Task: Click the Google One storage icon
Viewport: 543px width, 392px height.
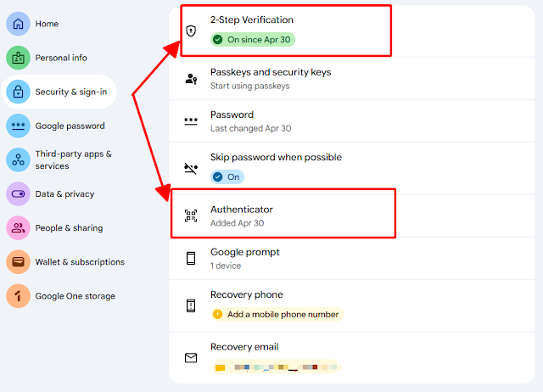Action: 18,296
